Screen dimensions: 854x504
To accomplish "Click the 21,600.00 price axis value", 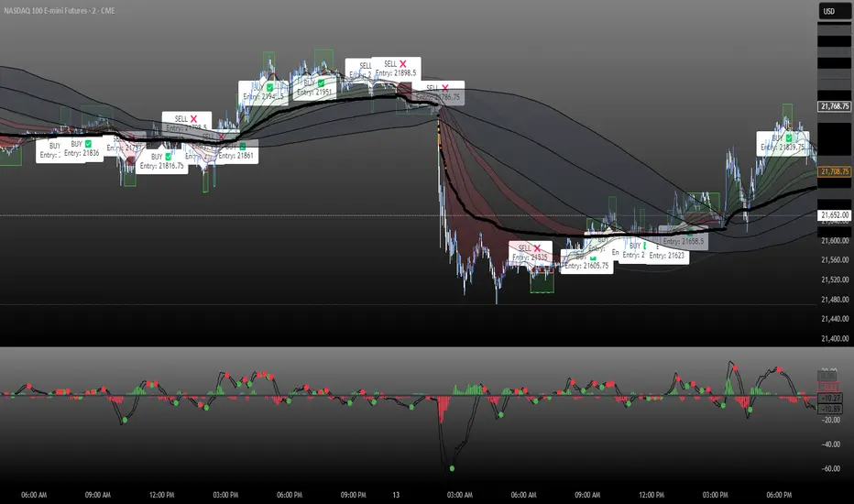I will pyautogui.click(x=835, y=240).
